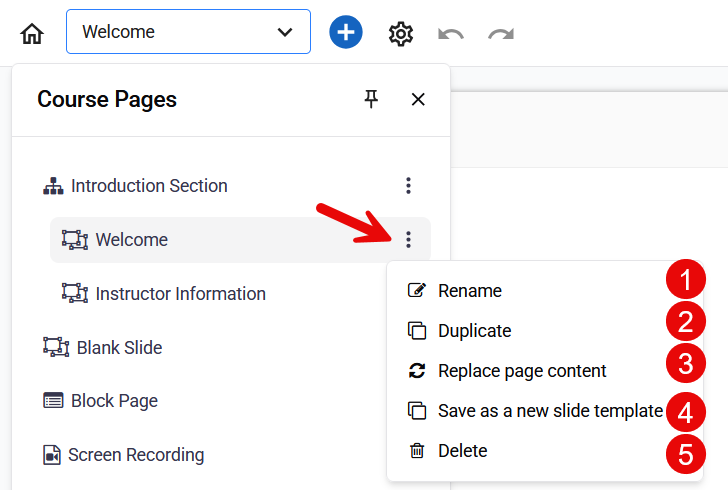This screenshot has height=490, width=728.
Task: Click the blue add plus button
Action: coord(346,32)
